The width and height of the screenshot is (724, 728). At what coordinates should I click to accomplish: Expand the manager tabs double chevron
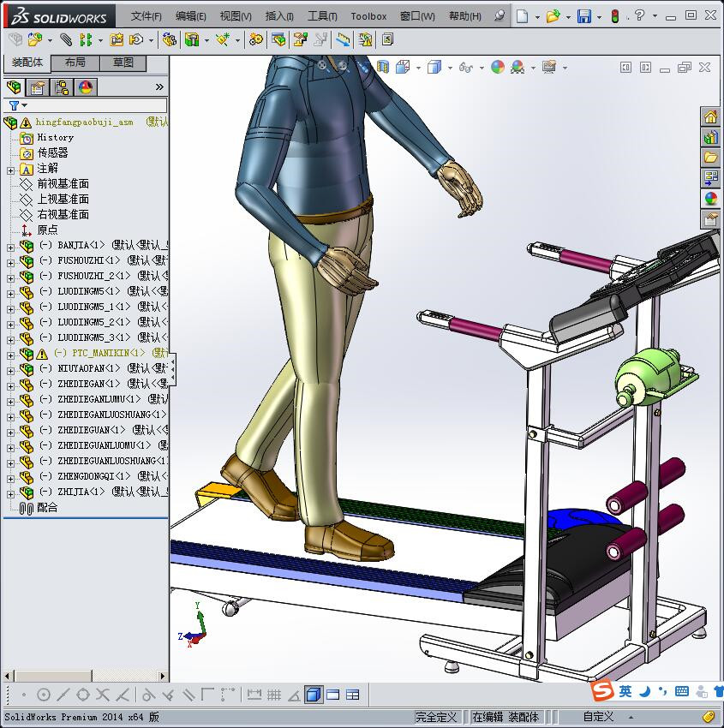pyautogui.click(x=159, y=87)
